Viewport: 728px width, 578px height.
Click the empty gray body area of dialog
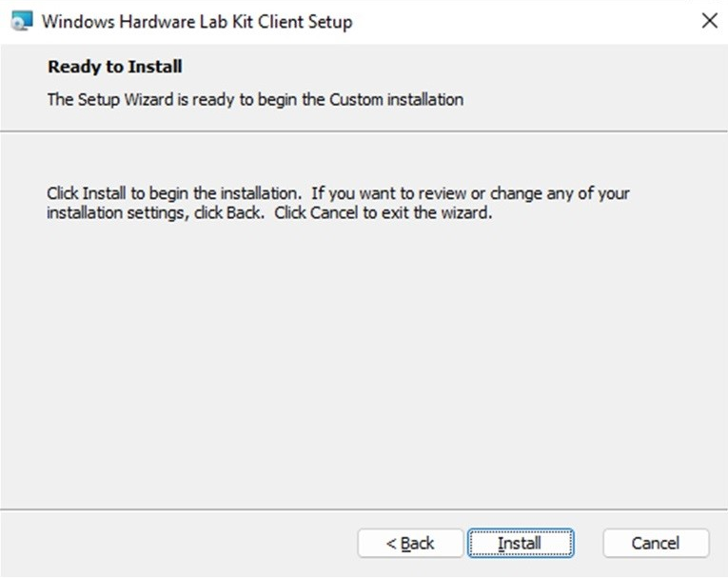(364, 363)
